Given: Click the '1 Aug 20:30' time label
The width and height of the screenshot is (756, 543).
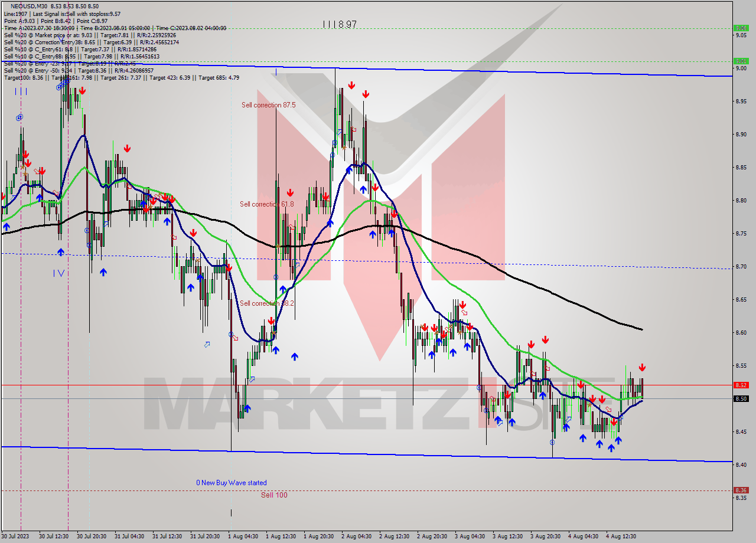Looking at the screenshot, I should 319,537.
